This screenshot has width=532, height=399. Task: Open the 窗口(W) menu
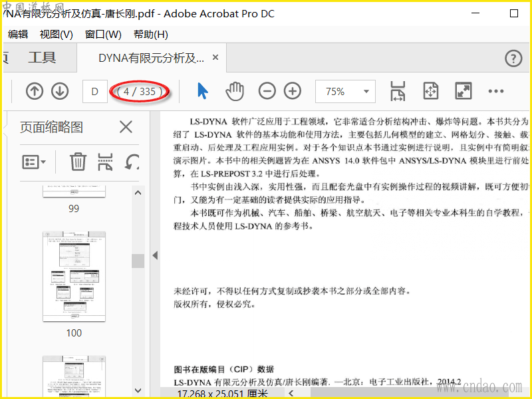coord(103,35)
